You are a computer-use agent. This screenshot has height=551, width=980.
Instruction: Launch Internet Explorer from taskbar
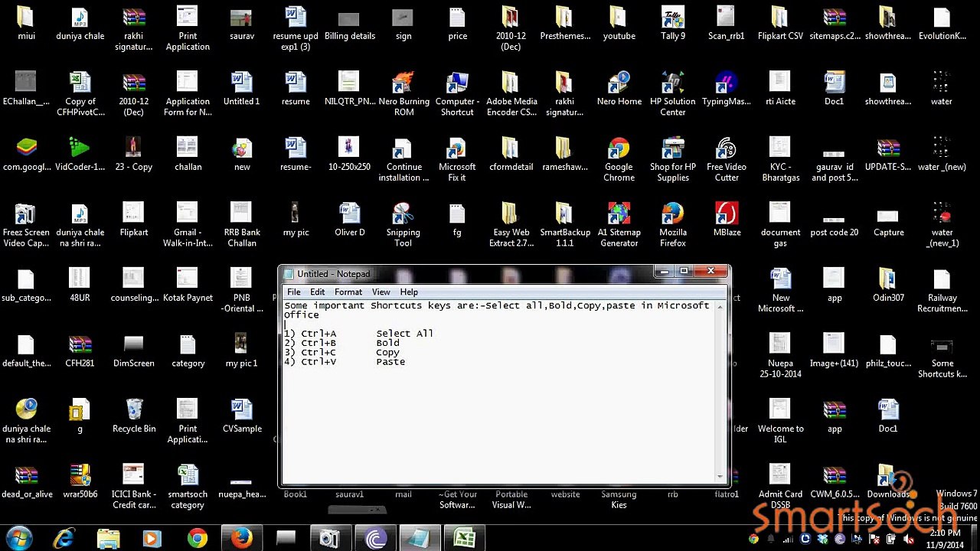click(x=64, y=539)
